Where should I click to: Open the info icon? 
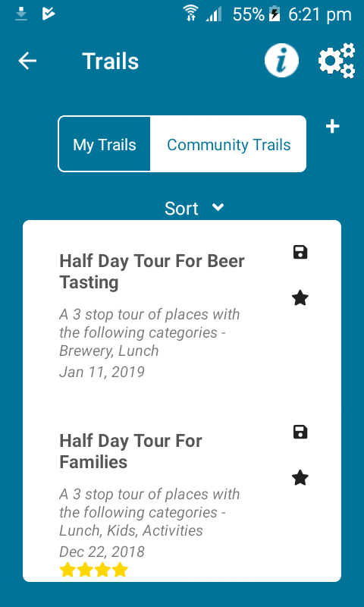[x=281, y=61]
